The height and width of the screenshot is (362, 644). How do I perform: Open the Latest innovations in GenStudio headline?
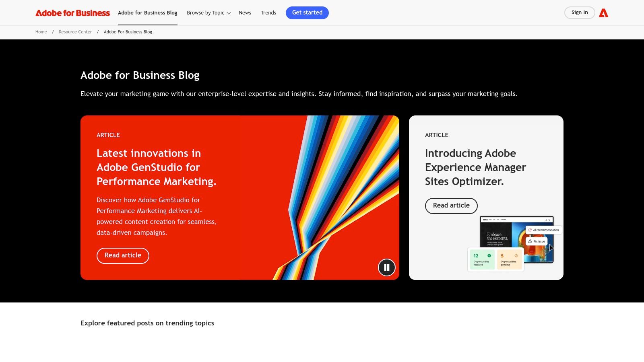tap(157, 167)
